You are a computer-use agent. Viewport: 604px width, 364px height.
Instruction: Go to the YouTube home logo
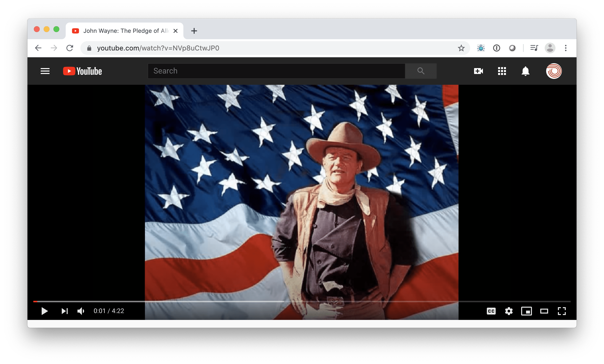pos(82,71)
